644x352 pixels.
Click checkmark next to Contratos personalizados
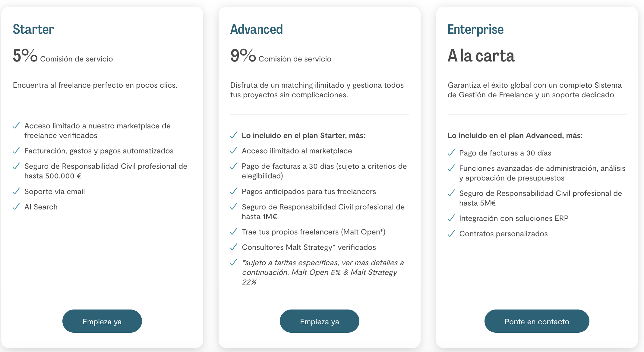click(x=451, y=234)
